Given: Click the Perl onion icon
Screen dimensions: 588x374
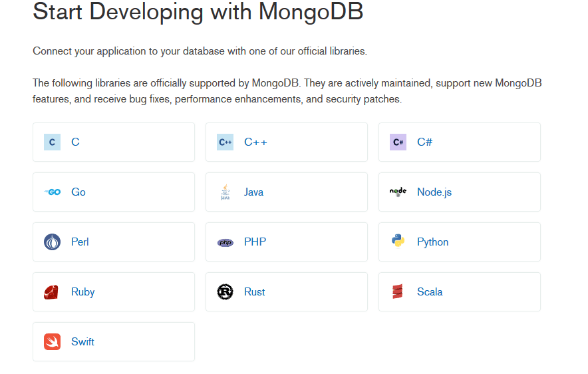Looking at the screenshot, I should pyautogui.click(x=52, y=242).
